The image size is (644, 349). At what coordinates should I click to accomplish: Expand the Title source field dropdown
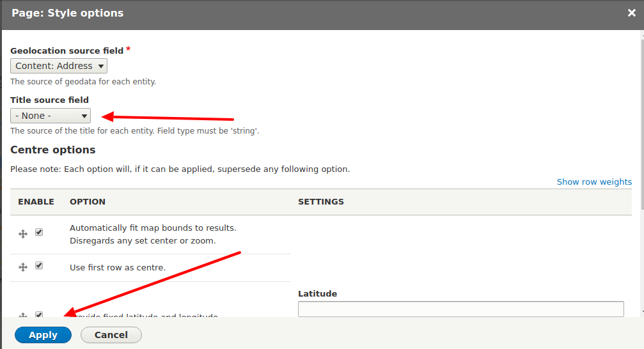(x=51, y=116)
